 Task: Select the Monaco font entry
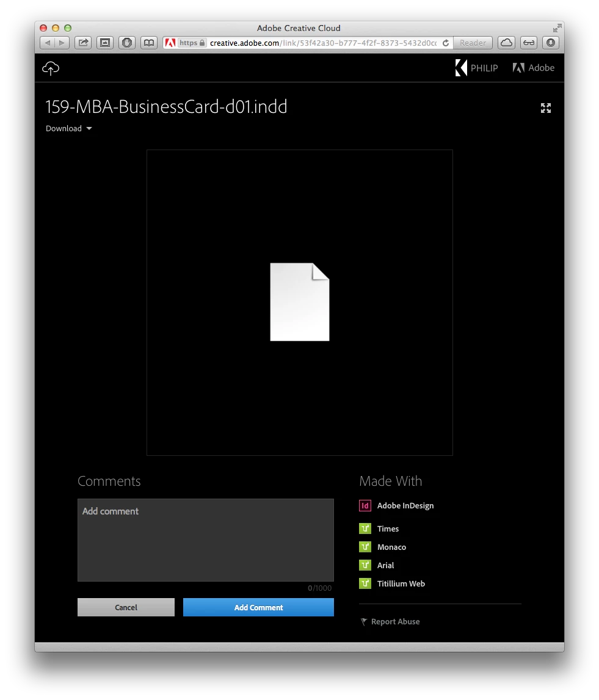(392, 547)
